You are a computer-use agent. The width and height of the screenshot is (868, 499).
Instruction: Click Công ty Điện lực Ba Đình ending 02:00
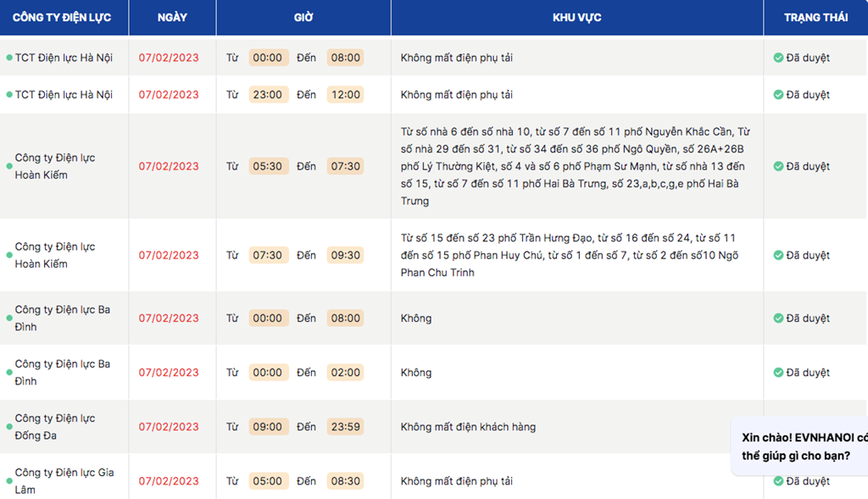coord(63,372)
